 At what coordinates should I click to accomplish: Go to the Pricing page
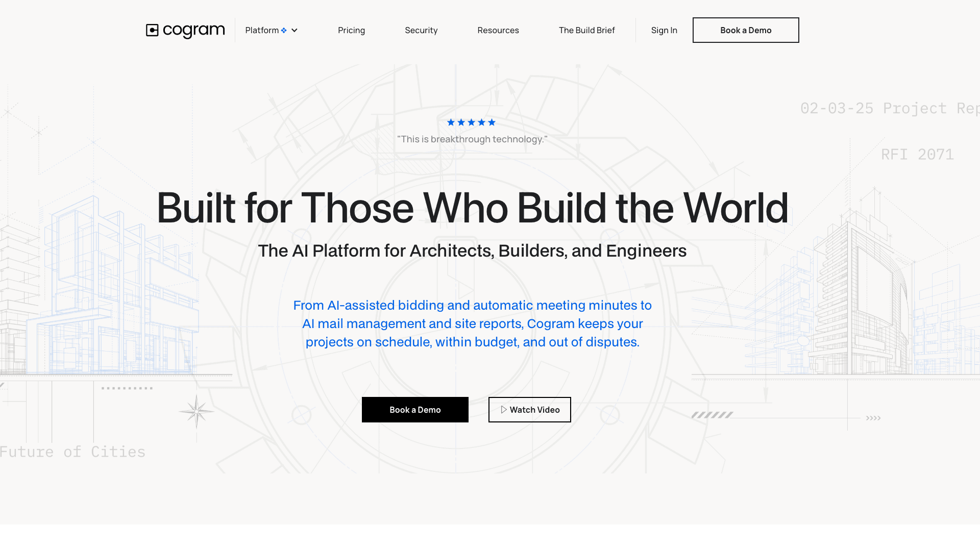tap(351, 31)
